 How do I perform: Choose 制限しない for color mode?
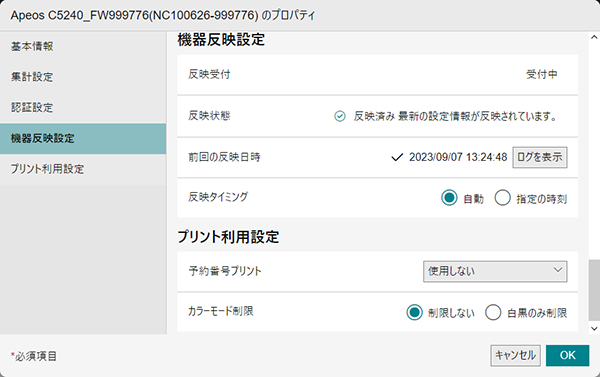[x=414, y=312]
